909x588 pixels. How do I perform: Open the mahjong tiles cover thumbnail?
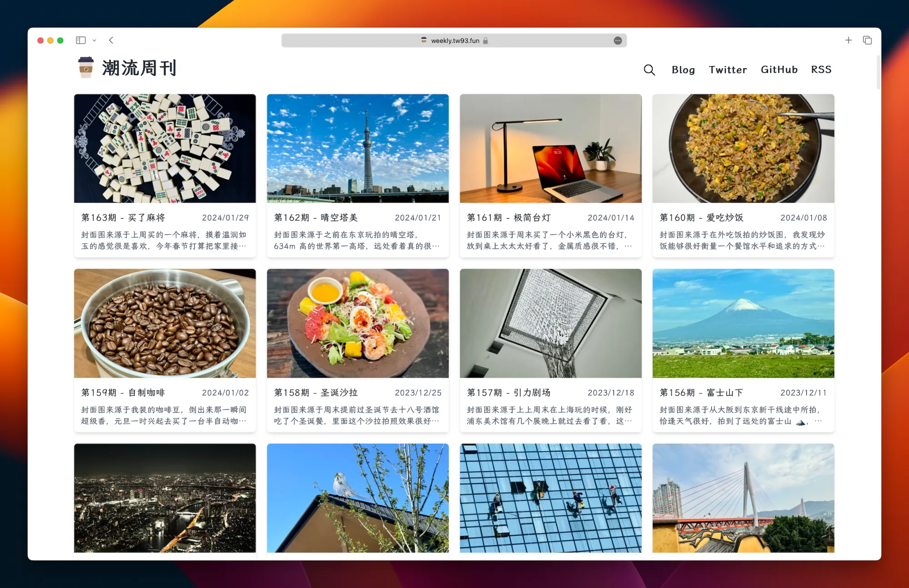[165, 148]
